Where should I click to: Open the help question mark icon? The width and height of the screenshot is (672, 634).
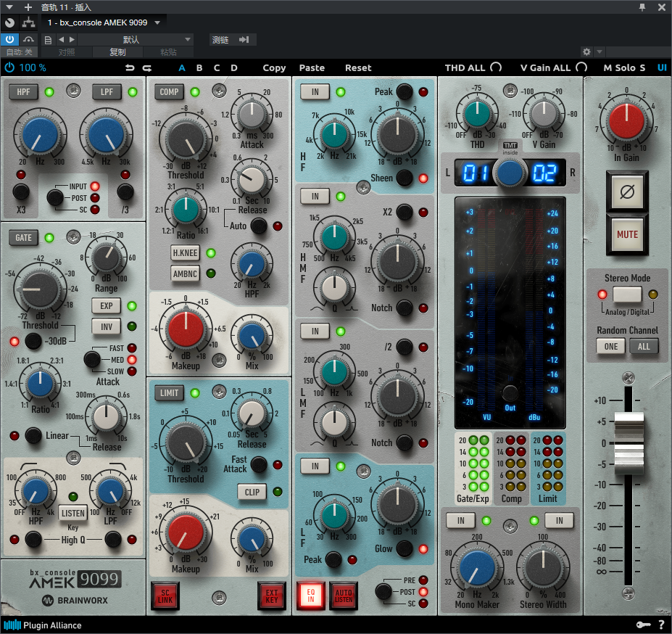661,625
